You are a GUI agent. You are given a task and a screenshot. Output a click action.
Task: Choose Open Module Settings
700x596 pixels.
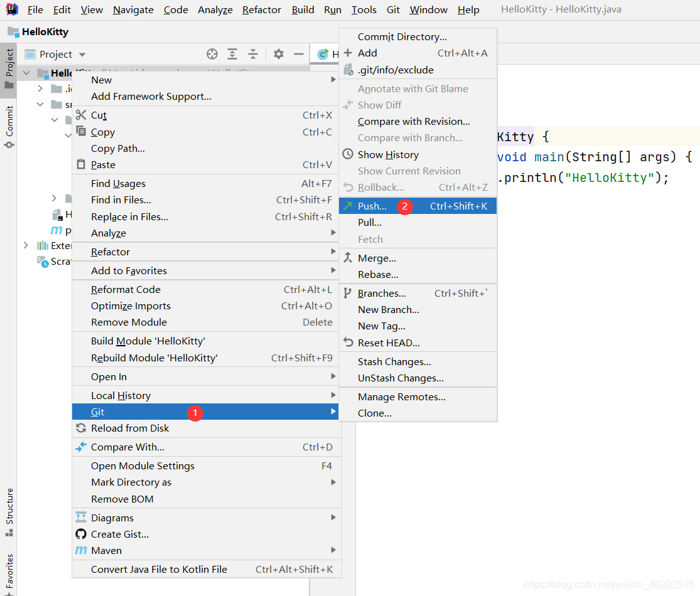coord(207,466)
